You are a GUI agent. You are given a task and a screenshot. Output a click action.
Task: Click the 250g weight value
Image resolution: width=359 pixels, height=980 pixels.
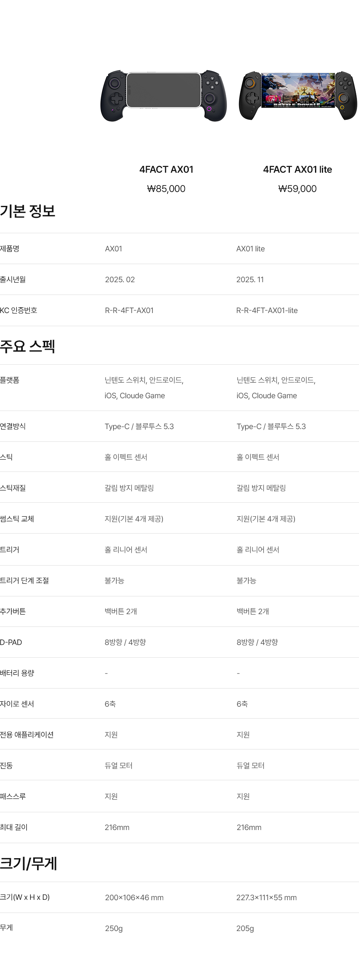[x=114, y=929]
